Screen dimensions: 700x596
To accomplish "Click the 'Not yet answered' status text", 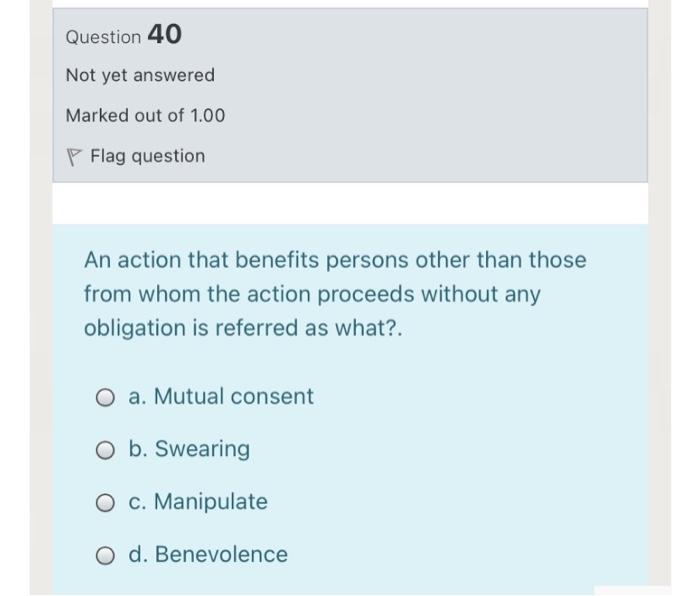I will click(x=140, y=75).
